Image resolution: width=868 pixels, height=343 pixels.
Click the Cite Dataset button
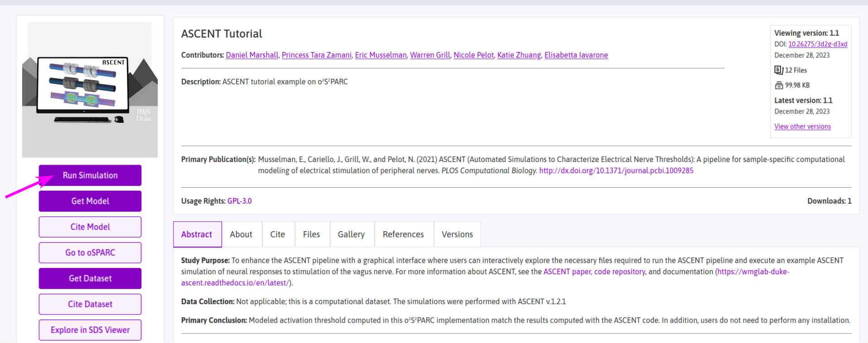tap(90, 304)
